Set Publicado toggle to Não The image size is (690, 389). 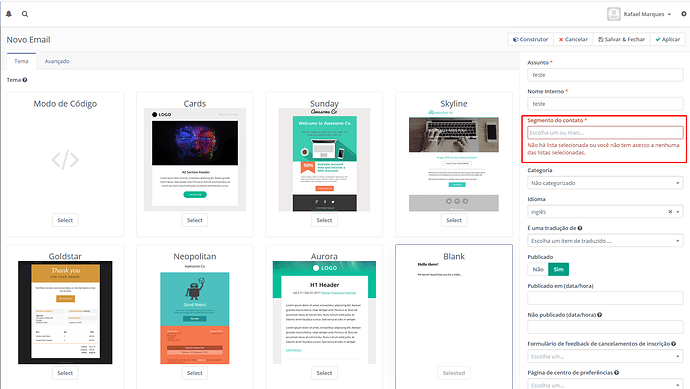click(x=538, y=269)
